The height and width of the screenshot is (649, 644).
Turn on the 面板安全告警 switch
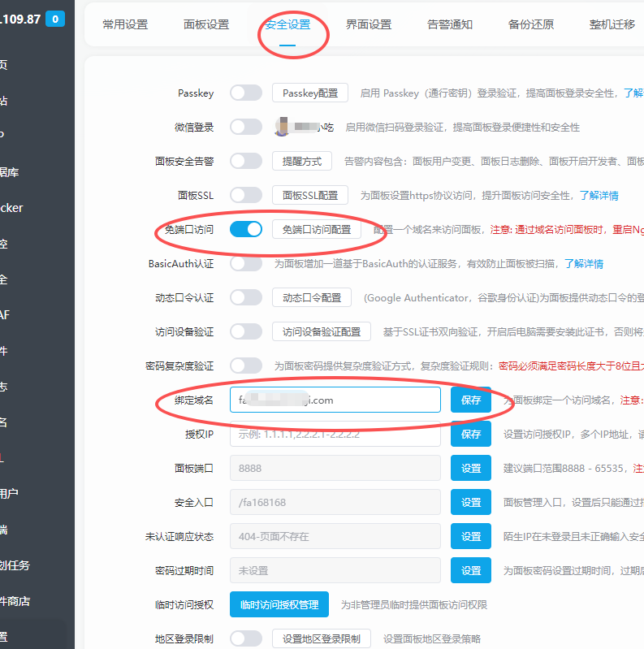[246, 161]
